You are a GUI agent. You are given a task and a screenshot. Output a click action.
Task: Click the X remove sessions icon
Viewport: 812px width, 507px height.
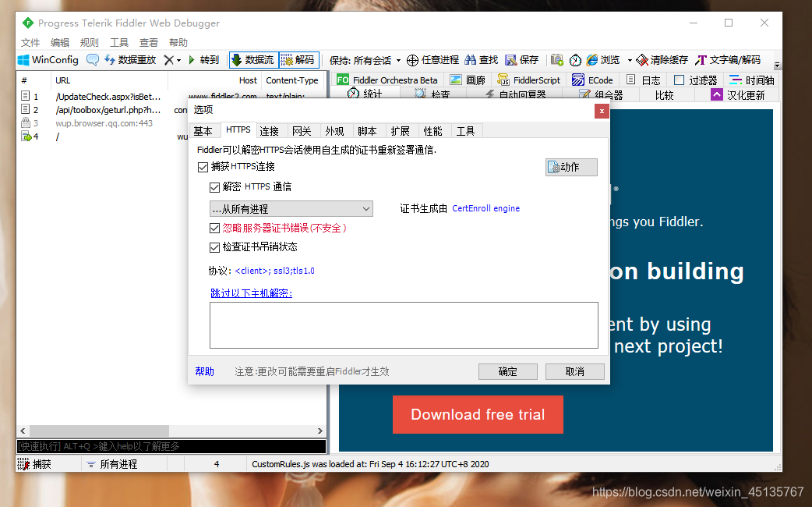(x=168, y=60)
